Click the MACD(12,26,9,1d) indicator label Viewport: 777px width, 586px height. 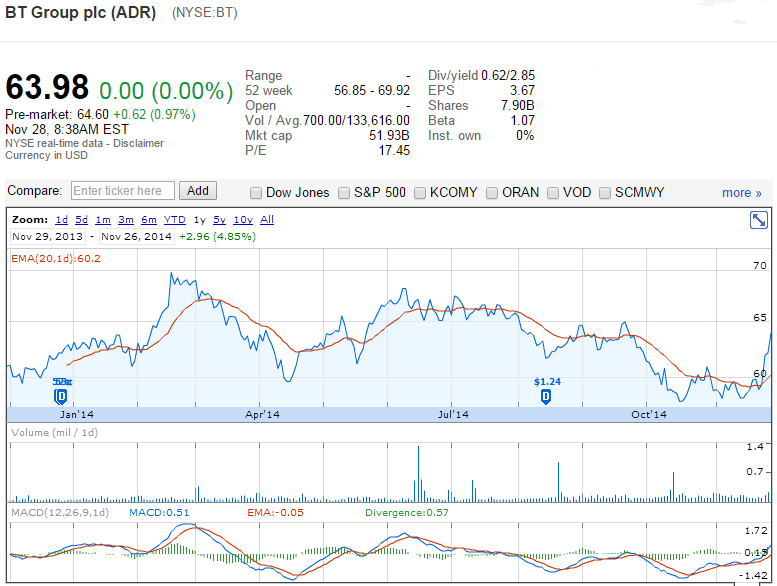point(60,512)
